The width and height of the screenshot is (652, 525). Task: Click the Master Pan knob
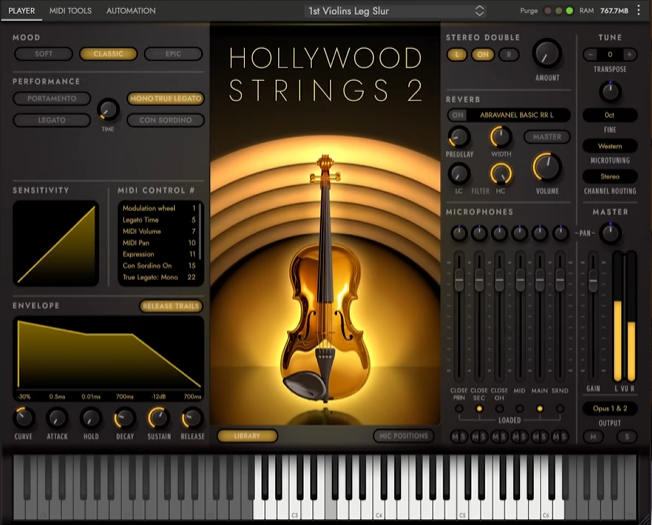(609, 233)
